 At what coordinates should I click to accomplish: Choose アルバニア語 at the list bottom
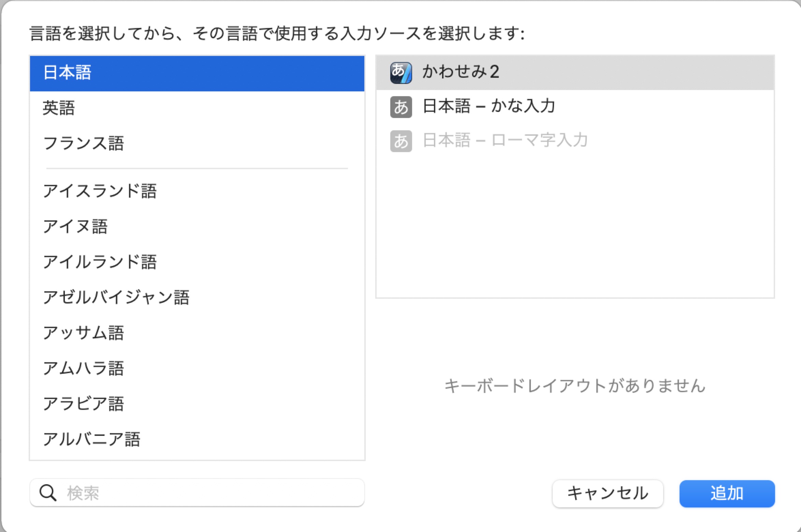[x=197, y=439]
